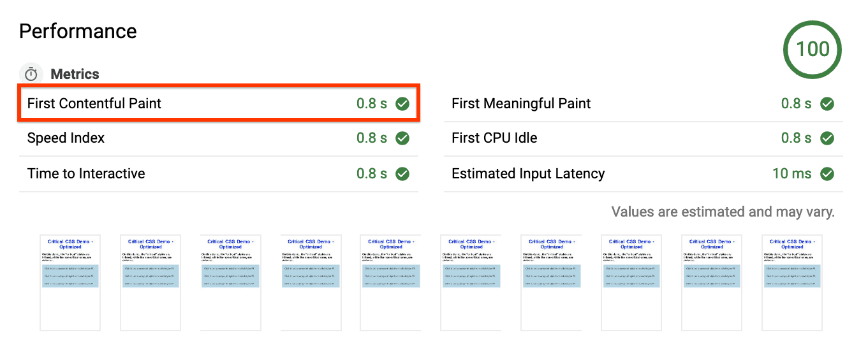Expand the First Contentful Paint metric row
Image resolution: width=868 pixels, height=351 pixels.
tap(94, 104)
